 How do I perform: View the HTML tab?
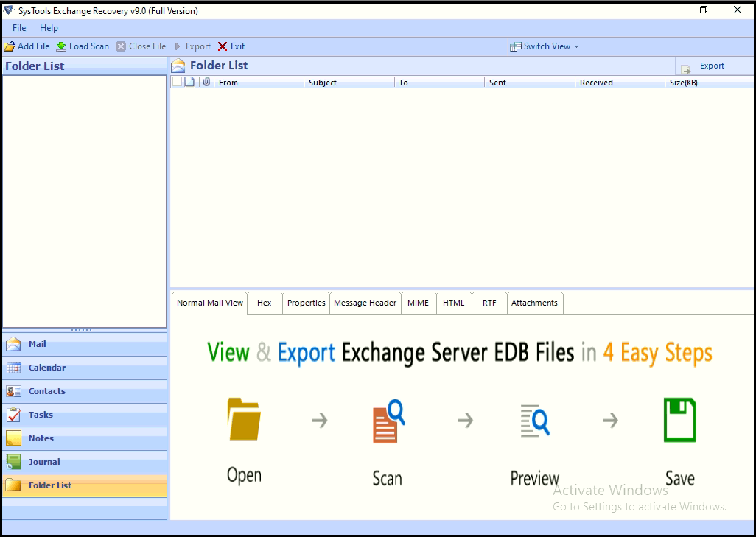pos(454,303)
